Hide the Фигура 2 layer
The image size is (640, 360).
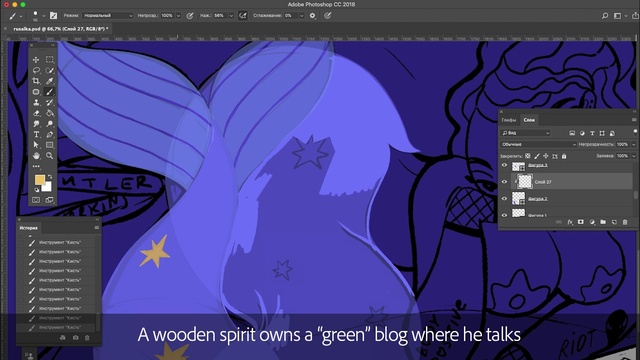point(504,198)
